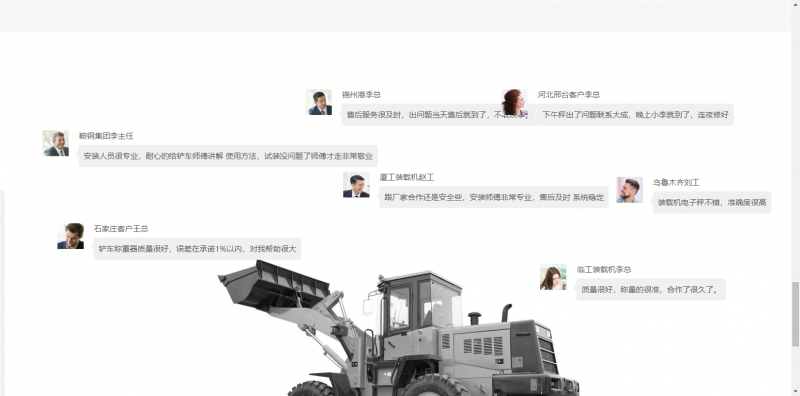
Task: Click the review bubble starting 铲车称重器质量很好
Action: [x=197, y=249]
